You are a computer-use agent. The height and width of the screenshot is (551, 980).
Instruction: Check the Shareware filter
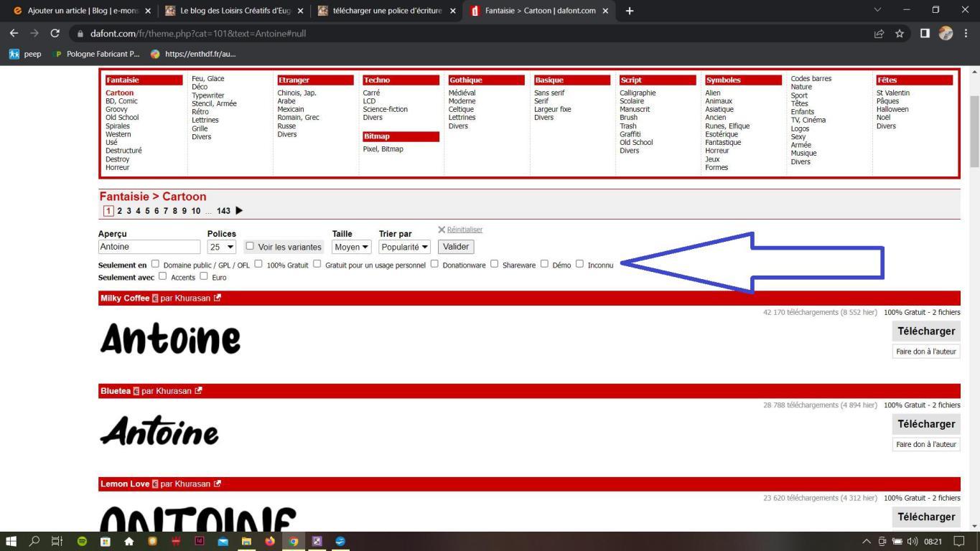tap(494, 264)
